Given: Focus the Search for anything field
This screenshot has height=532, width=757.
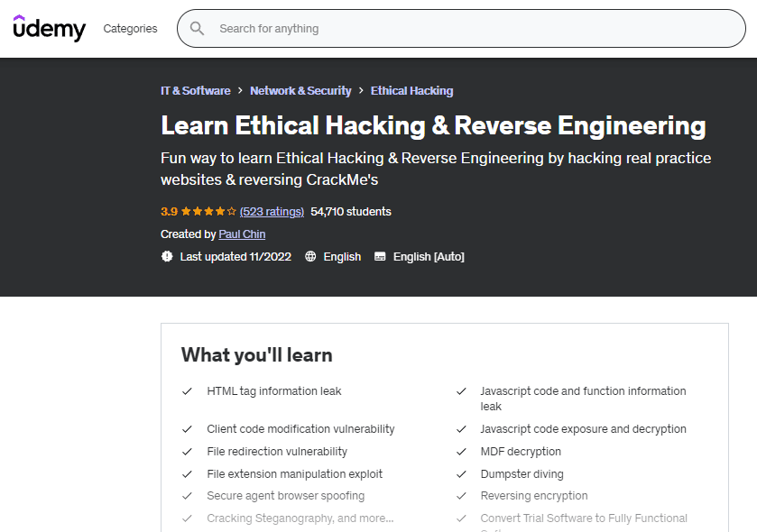Looking at the screenshot, I should click(x=469, y=29).
